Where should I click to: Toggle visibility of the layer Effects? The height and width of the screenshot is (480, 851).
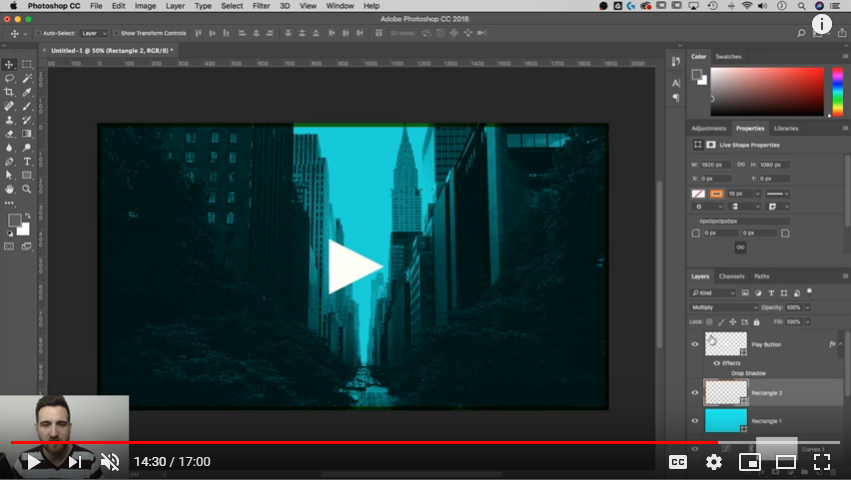(x=716, y=363)
